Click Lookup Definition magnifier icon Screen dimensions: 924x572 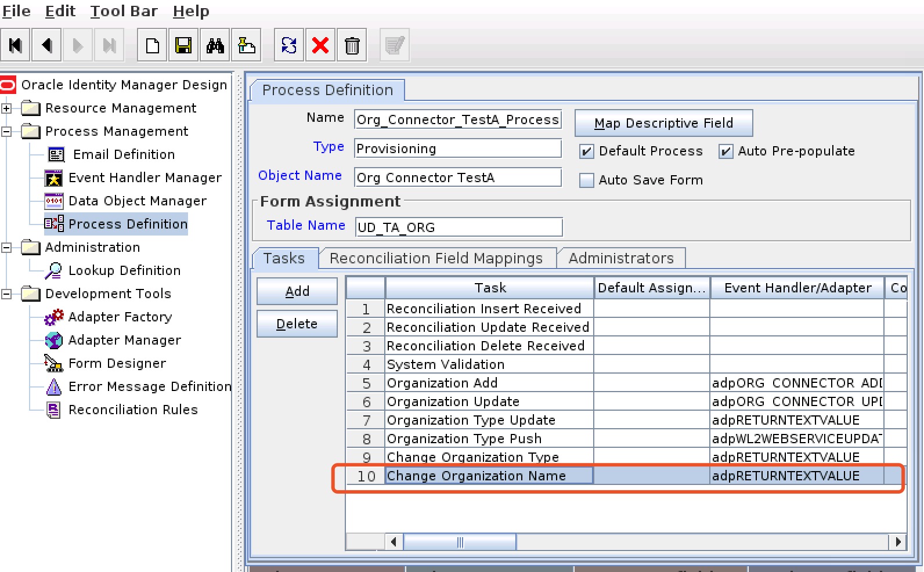(53, 270)
